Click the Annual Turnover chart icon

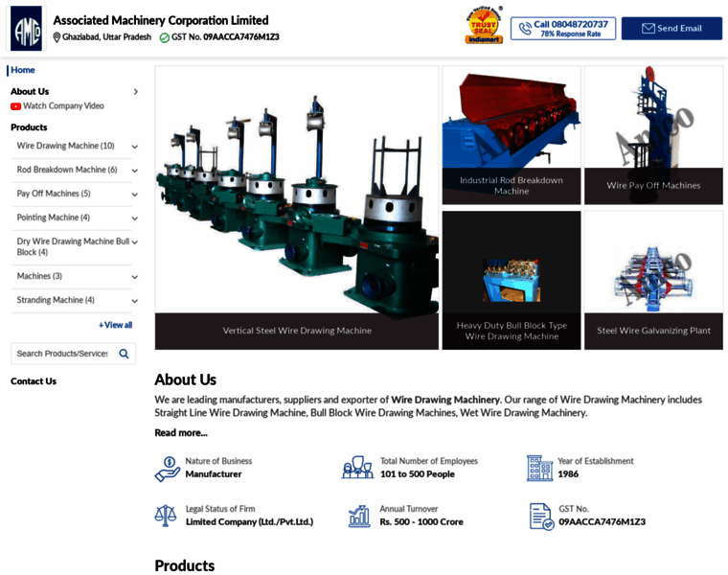pos(359,517)
